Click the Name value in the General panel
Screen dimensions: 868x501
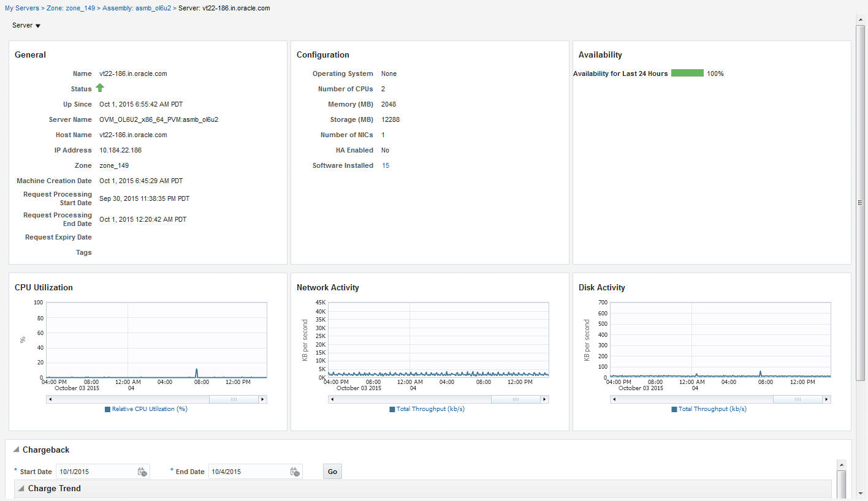(x=133, y=73)
